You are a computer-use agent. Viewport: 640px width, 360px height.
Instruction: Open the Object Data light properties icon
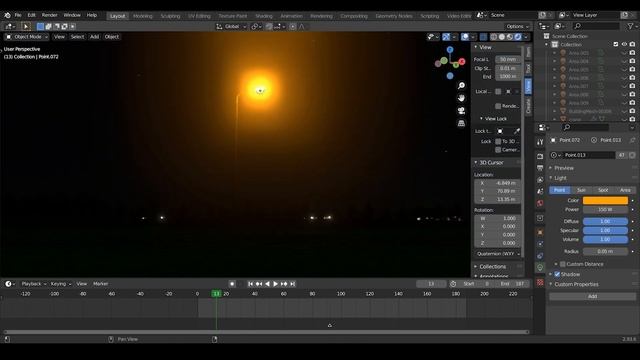540,267
